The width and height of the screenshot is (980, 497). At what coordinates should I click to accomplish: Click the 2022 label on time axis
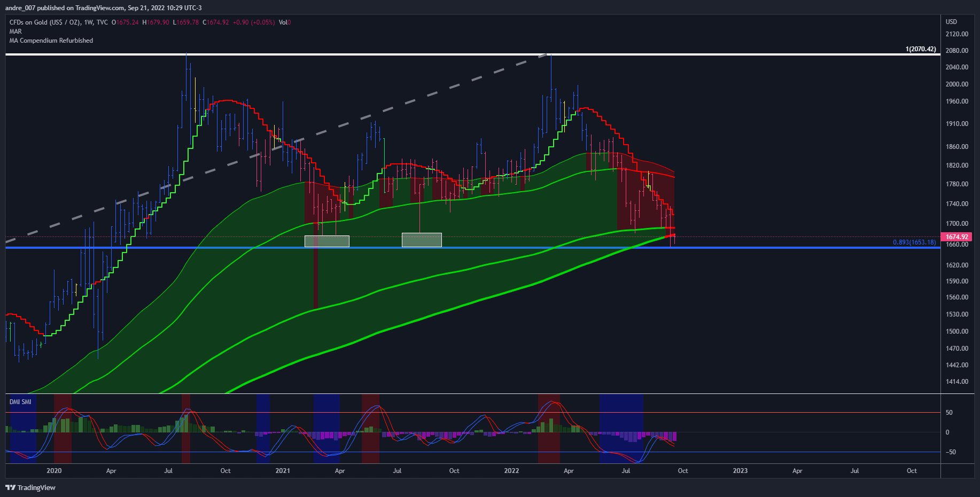pos(511,471)
